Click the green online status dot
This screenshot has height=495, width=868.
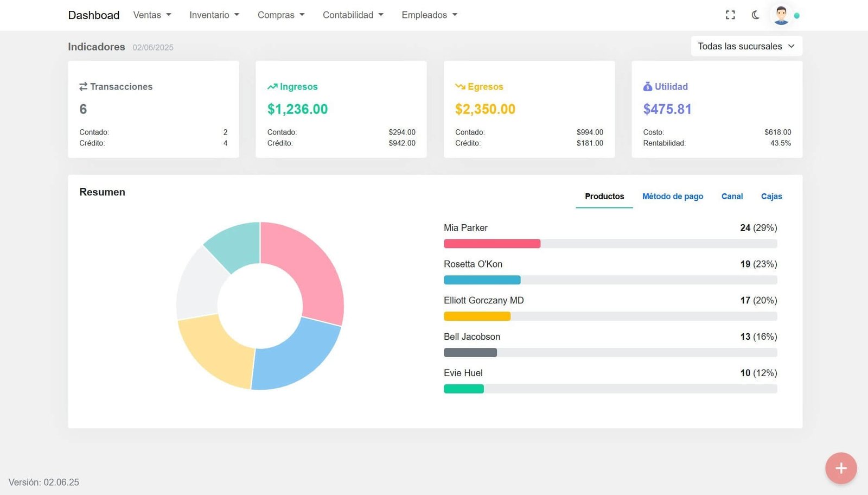pyautogui.click(x=797, y=16)
